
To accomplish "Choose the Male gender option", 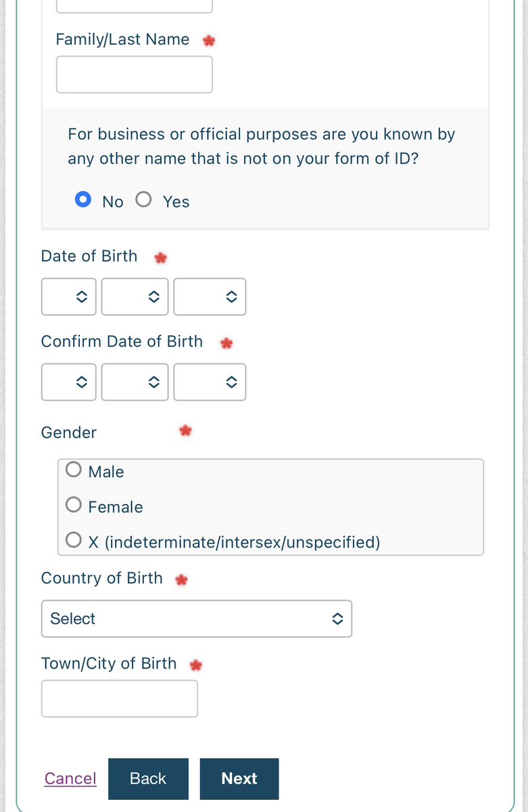I will click(x=74, y=470).
